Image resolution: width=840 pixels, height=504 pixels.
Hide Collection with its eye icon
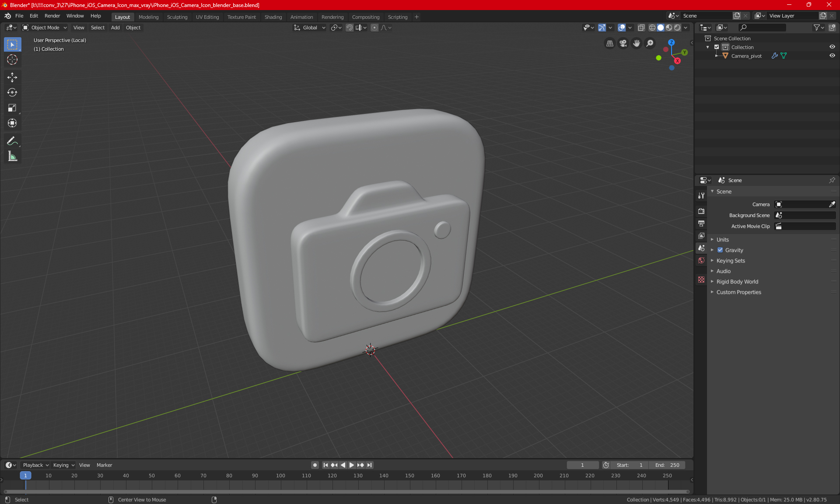coord(832,47)
